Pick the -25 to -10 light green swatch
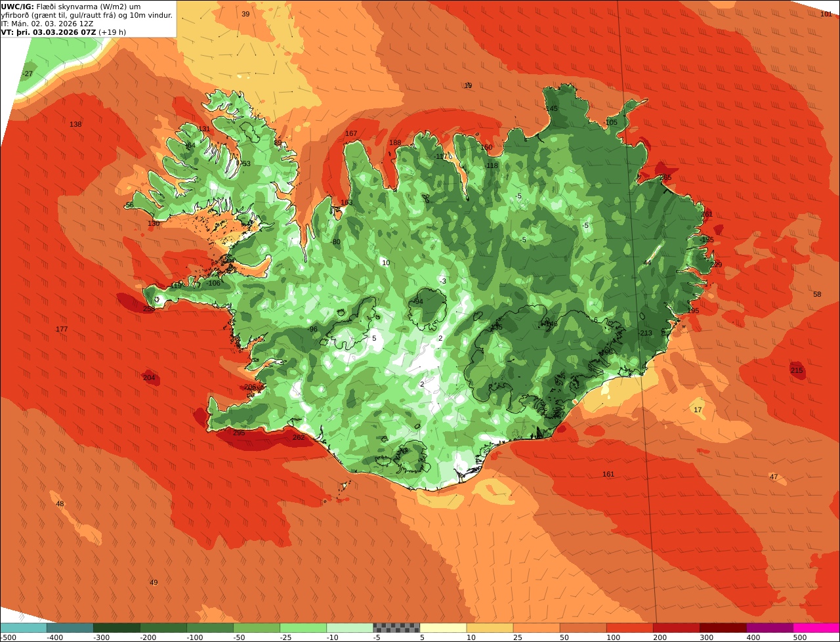The height and width of the screenshot is (642, 840). pos(303,628)
